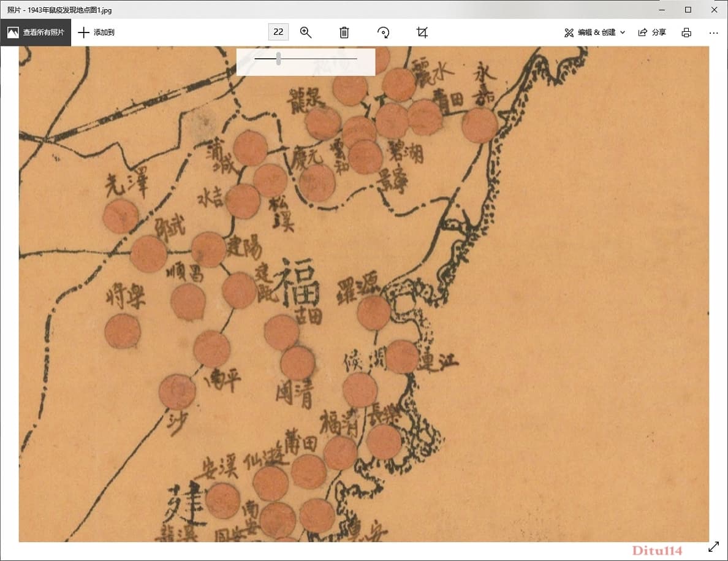Open the print icon
Screen dimensions: 728x561
[686, 32]
